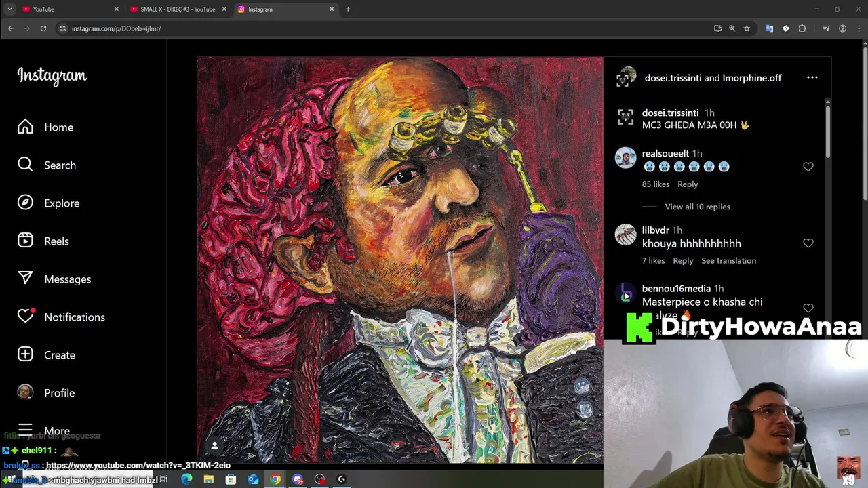The image size is (868, 488).
Task: Go back in browser history
Action: 11,28
